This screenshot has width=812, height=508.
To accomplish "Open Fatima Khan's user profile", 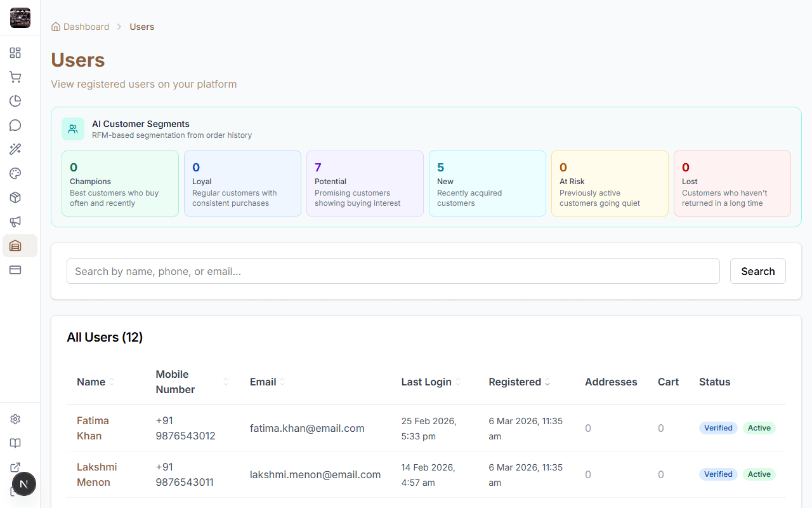I will pyautogui.click(x=93, y=428).
